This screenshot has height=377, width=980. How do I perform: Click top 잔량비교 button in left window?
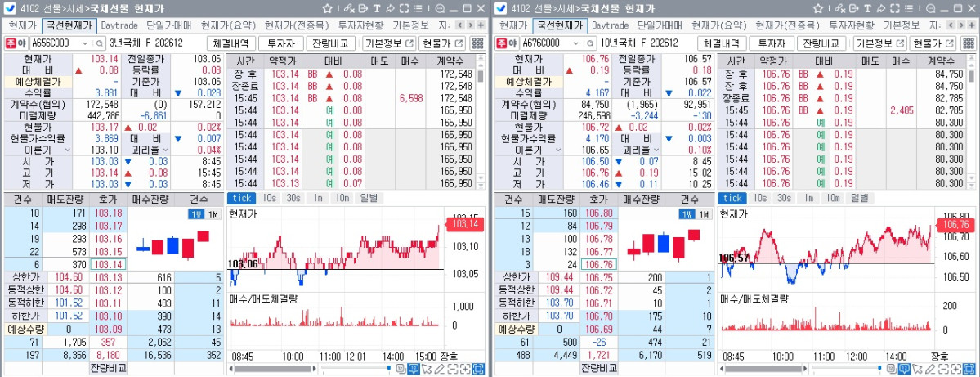[x=331, y=43]
